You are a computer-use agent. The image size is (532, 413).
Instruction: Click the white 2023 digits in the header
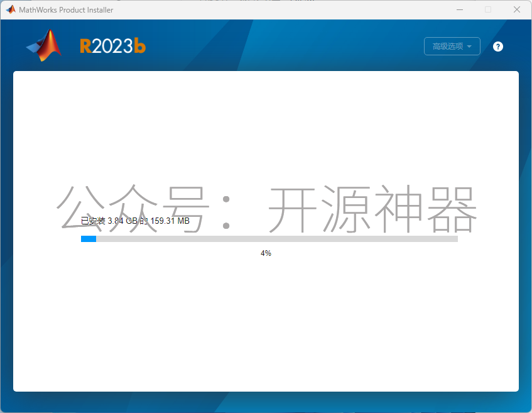(113, 46)
